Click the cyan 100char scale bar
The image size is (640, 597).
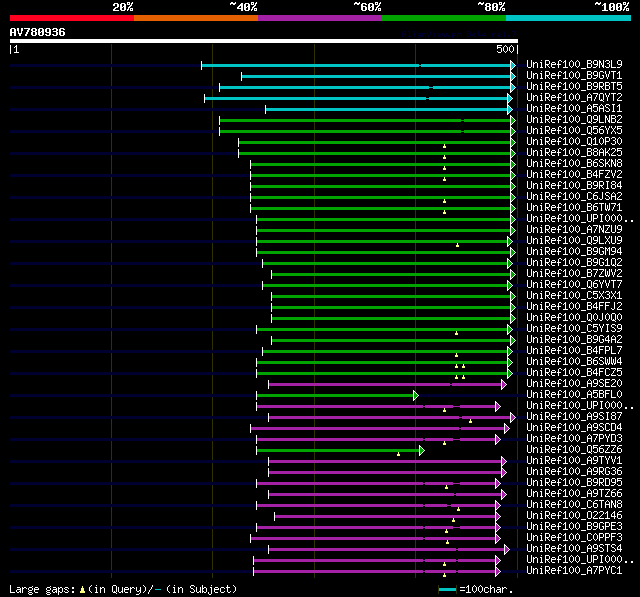coord(447,589)
